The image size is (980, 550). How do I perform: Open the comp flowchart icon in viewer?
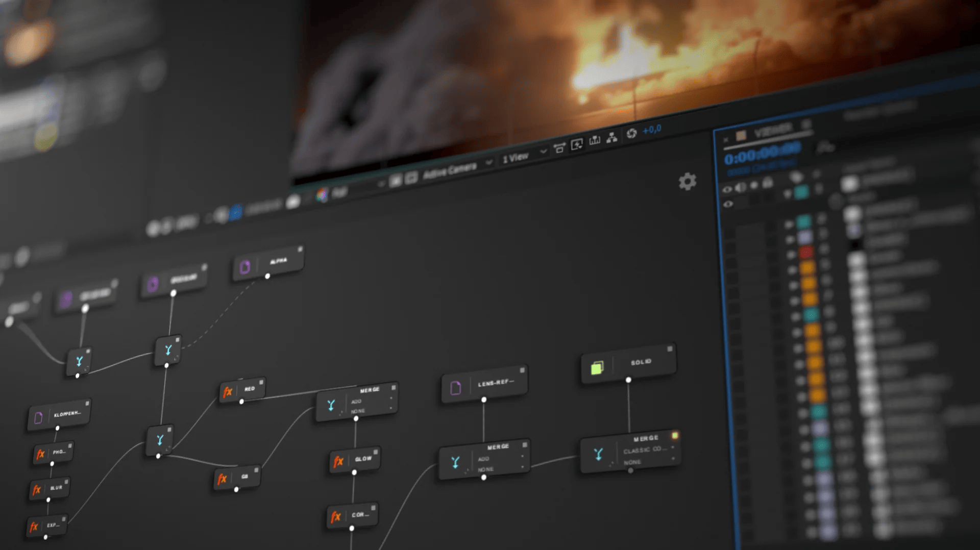[x=612, y=138]
